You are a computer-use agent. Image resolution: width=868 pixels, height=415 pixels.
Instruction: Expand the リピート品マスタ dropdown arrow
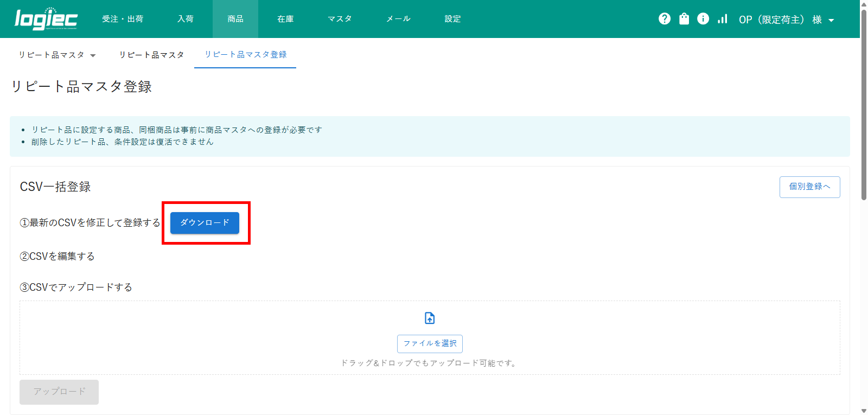[x=93, y=55]
